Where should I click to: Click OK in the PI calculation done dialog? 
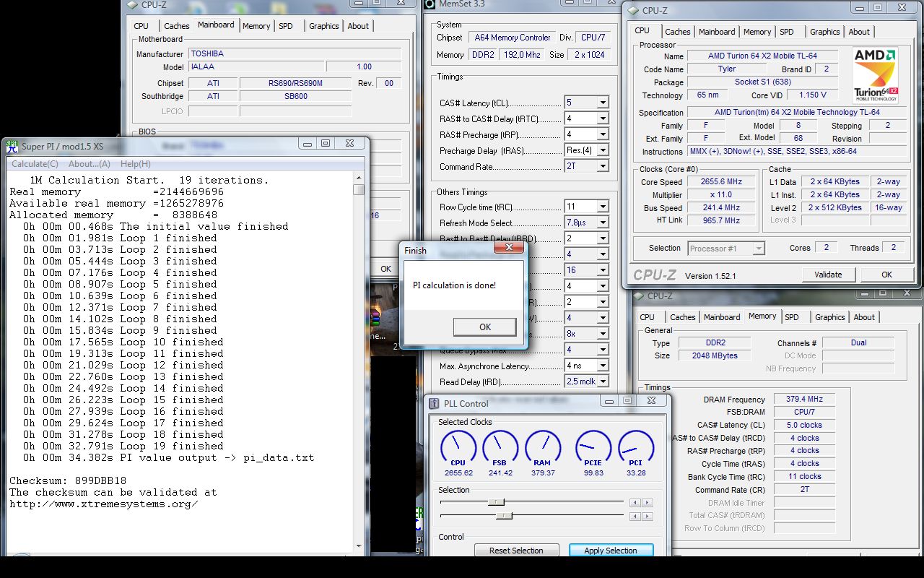(x=485, y=327)
